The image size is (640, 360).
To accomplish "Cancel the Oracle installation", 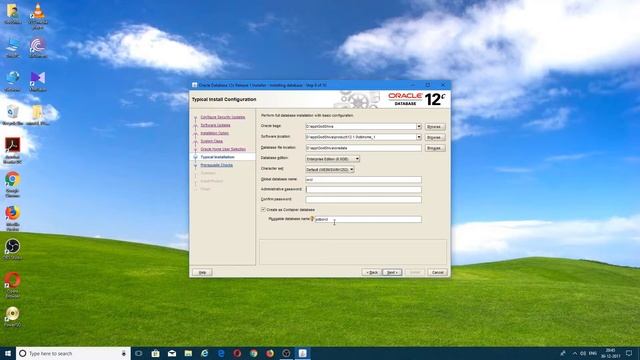I will 438,272.
